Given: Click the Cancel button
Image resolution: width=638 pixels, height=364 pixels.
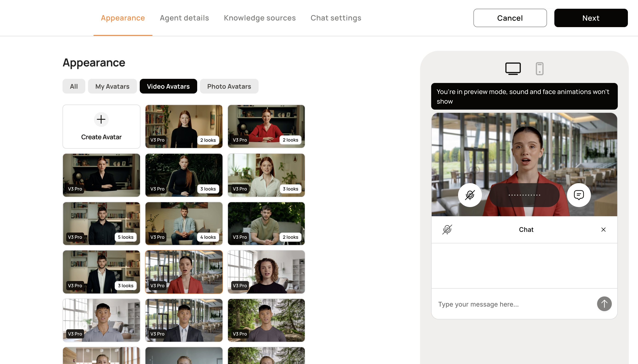Looking at the screenshot, I should (x=510, y=18).
